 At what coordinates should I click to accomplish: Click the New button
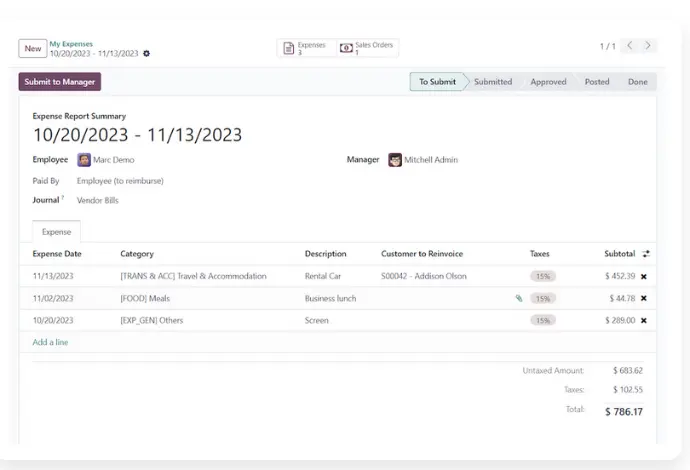[x=33, y=48]
